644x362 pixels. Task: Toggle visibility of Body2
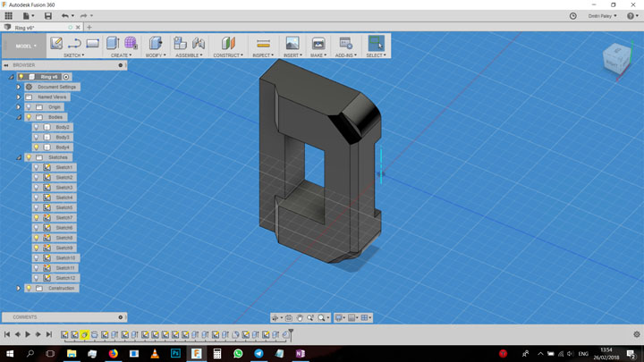[37, 127]
